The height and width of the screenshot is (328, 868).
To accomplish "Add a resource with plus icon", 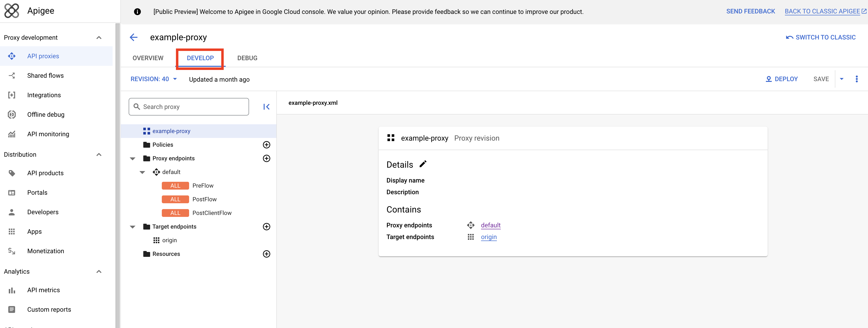I will (x=266, y=254).
